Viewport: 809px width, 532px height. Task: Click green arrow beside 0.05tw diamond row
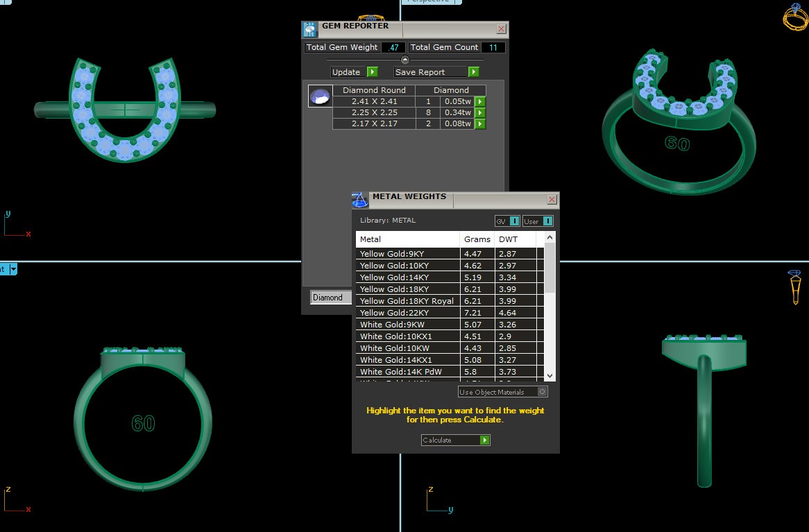tap(479, 101)
